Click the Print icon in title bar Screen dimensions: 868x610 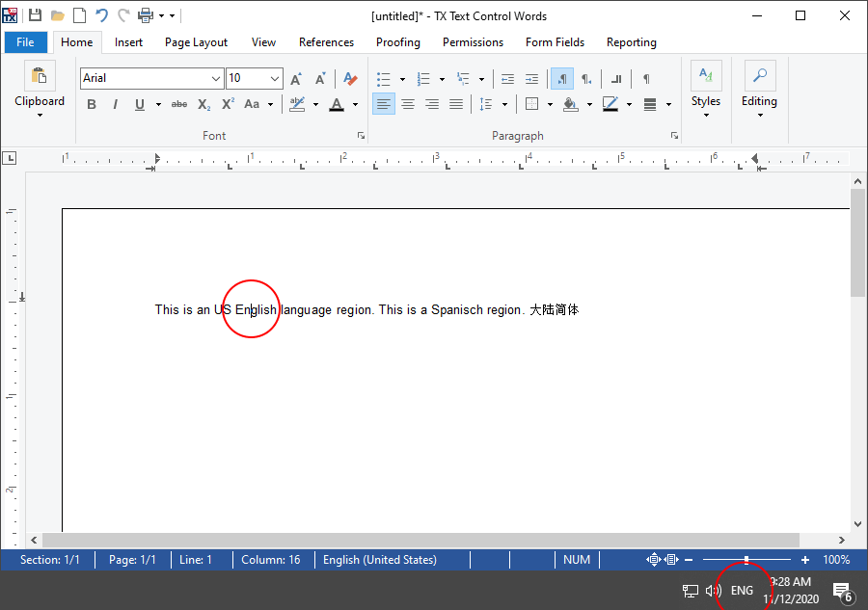click(x=146, y=14)
